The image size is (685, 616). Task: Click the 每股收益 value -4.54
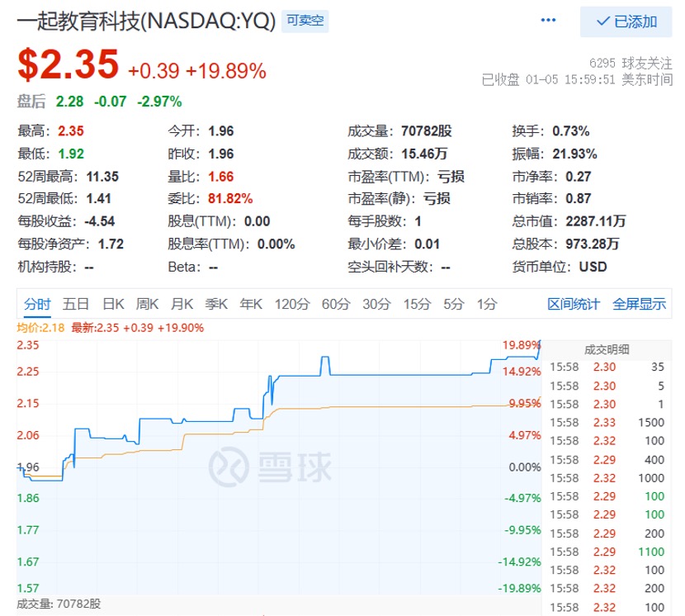coord(100,221)
